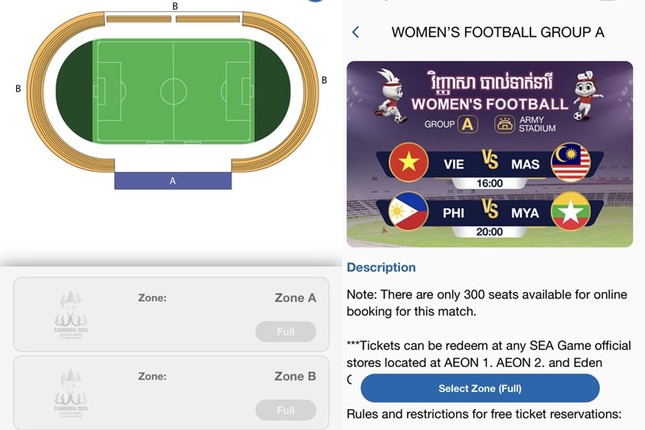Tap the back chevron arrow

tap(356, 32)
